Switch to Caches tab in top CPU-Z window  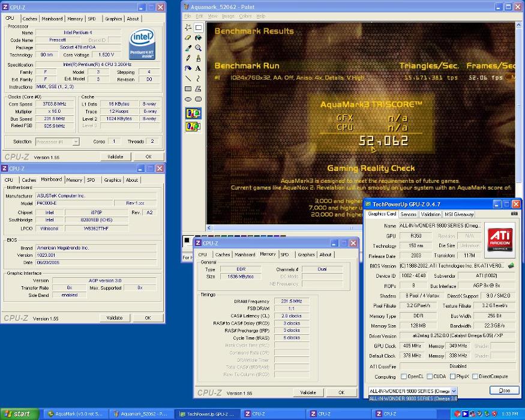pyautogui.click(x=30, y=19)
